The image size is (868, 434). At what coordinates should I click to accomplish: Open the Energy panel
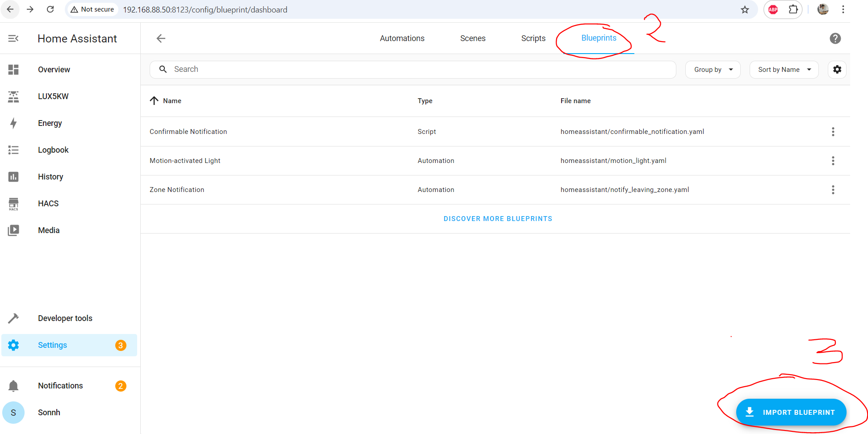tap(69, 123)
